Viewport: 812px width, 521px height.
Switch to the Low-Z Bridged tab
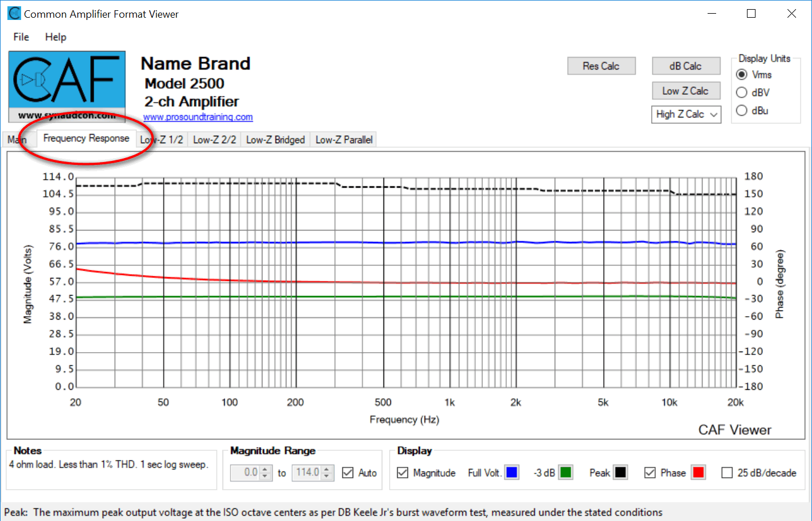(275, 140)
